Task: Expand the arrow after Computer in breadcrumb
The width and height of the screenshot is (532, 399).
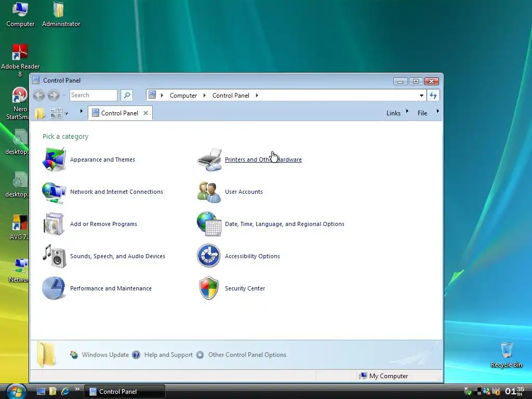Action: pyautogui.click(x=204, y=96)
